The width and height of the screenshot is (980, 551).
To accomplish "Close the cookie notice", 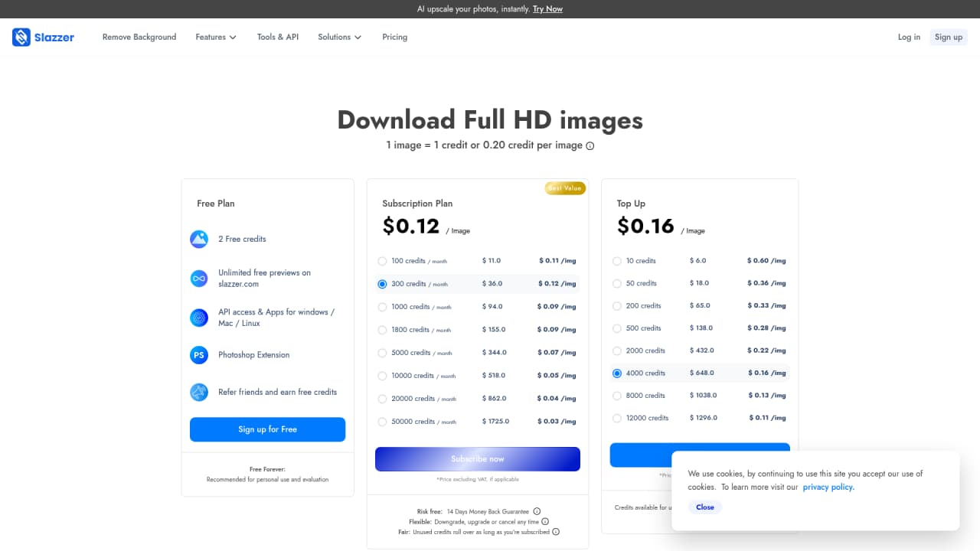I will click(705, 507).
